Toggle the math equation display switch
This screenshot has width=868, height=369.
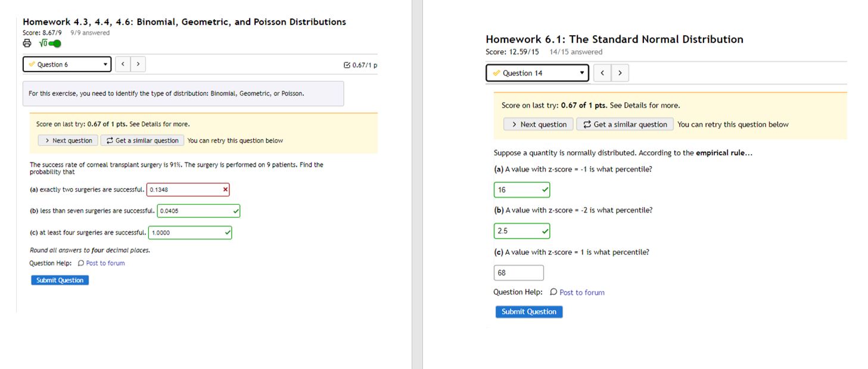[x=50, y=43]
